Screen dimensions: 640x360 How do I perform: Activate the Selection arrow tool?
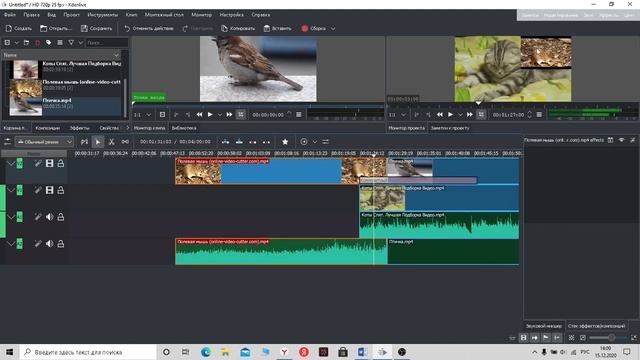(98, 142)
